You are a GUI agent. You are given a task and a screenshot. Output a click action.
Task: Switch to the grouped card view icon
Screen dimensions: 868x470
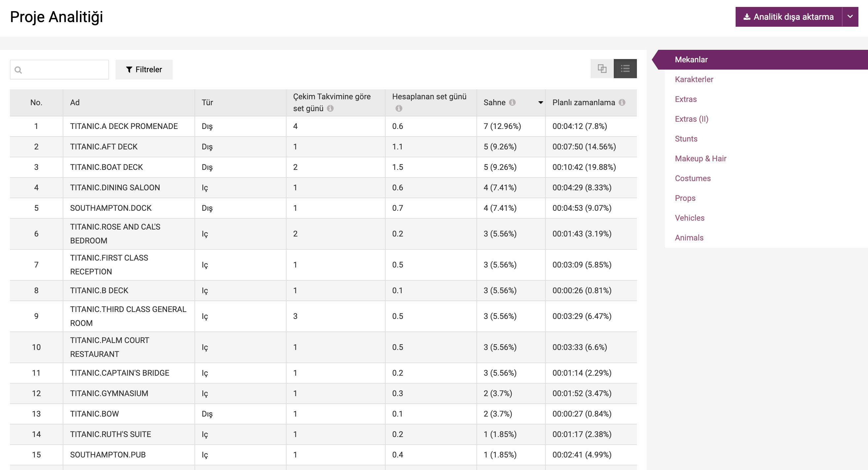tap(602, 69)
